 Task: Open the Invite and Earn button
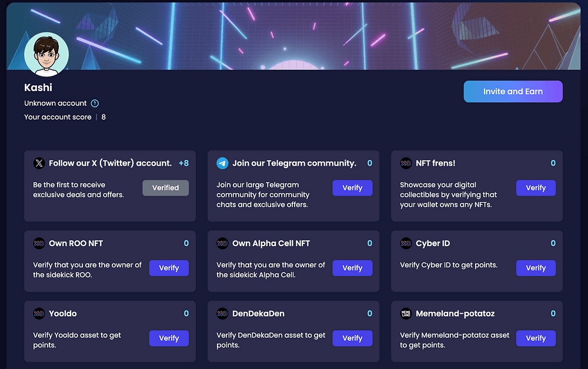(513, 92)
